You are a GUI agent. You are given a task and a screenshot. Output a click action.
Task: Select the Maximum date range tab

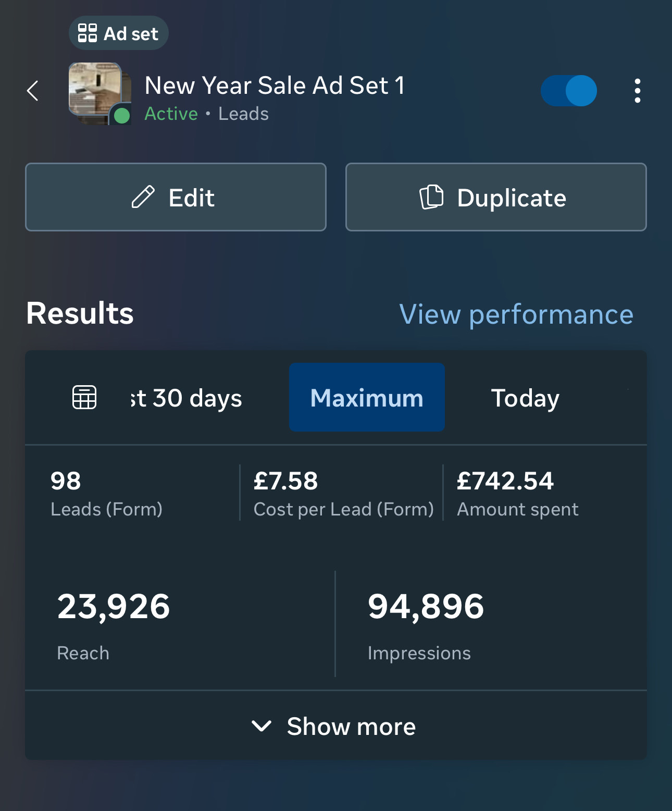[367, 398]
